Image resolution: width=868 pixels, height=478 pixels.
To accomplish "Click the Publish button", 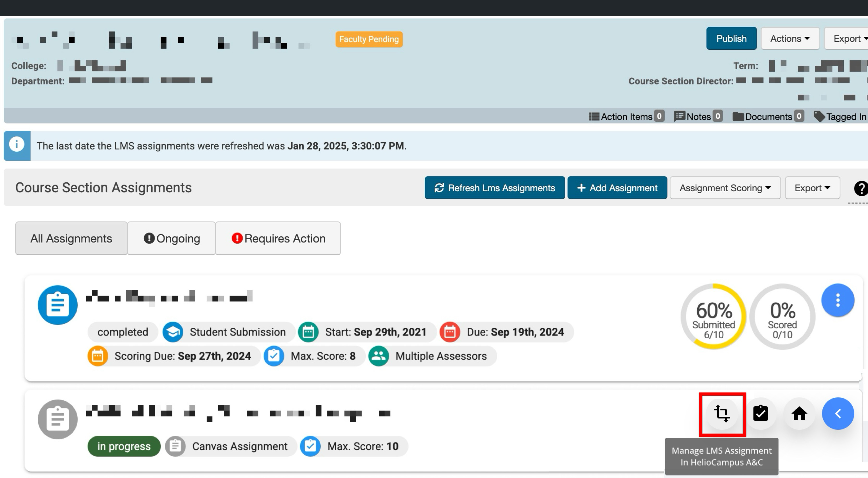I will point(731,39).
